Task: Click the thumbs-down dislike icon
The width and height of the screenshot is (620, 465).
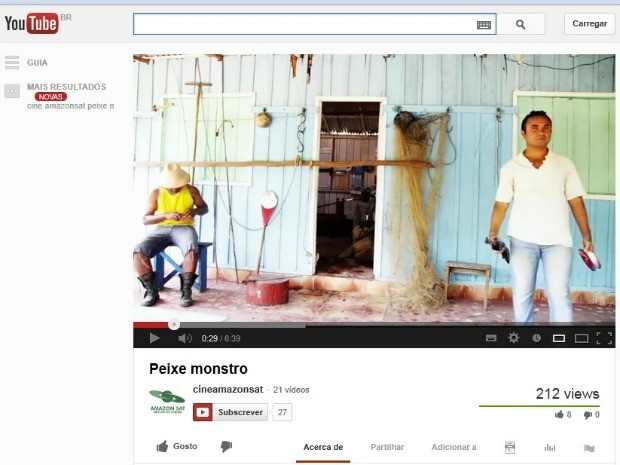Action: (x=226, y=447)
